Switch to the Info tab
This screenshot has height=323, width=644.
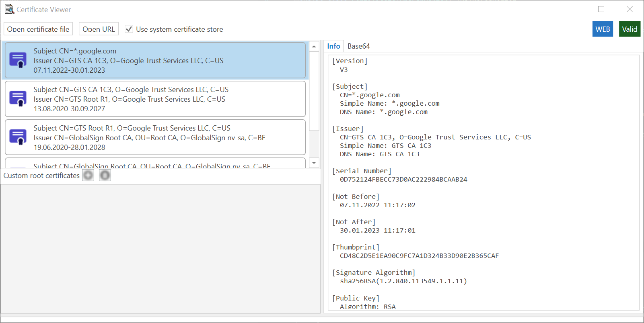click(333, 46)
